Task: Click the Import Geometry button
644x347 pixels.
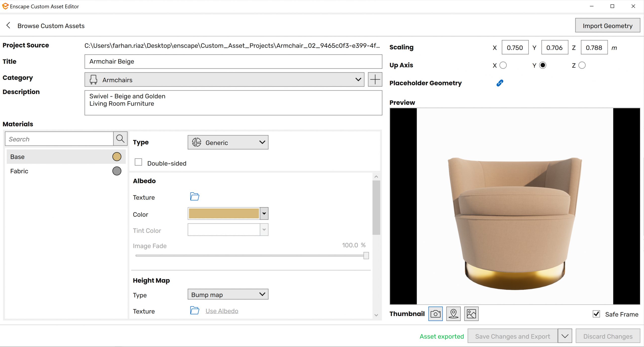Action: pyautogui.click(x=607, y=26)
